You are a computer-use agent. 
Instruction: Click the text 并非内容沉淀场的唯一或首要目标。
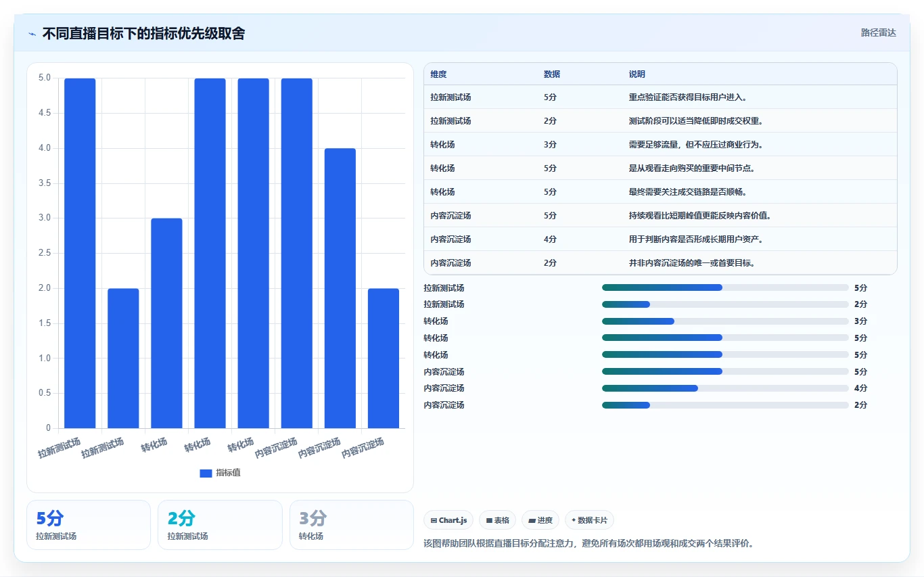click(x=692, y=263)
